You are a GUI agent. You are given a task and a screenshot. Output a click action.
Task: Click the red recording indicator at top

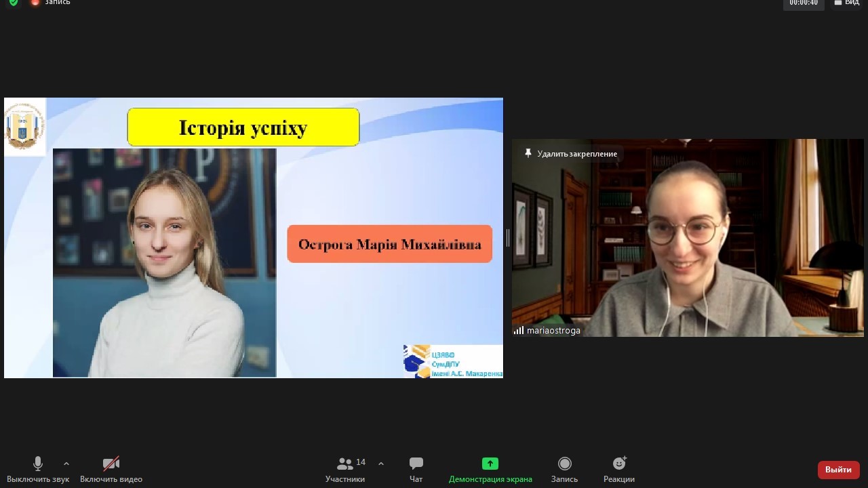tap(35, 3)
